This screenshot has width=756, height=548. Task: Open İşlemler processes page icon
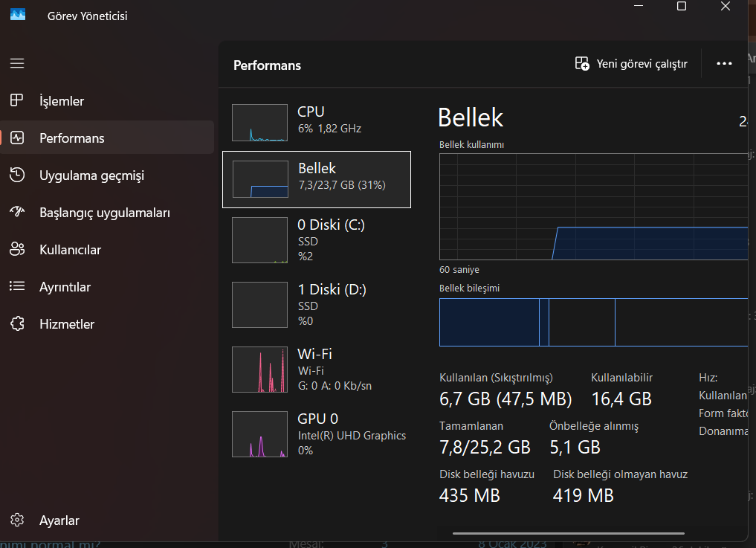tap(17, 101)
